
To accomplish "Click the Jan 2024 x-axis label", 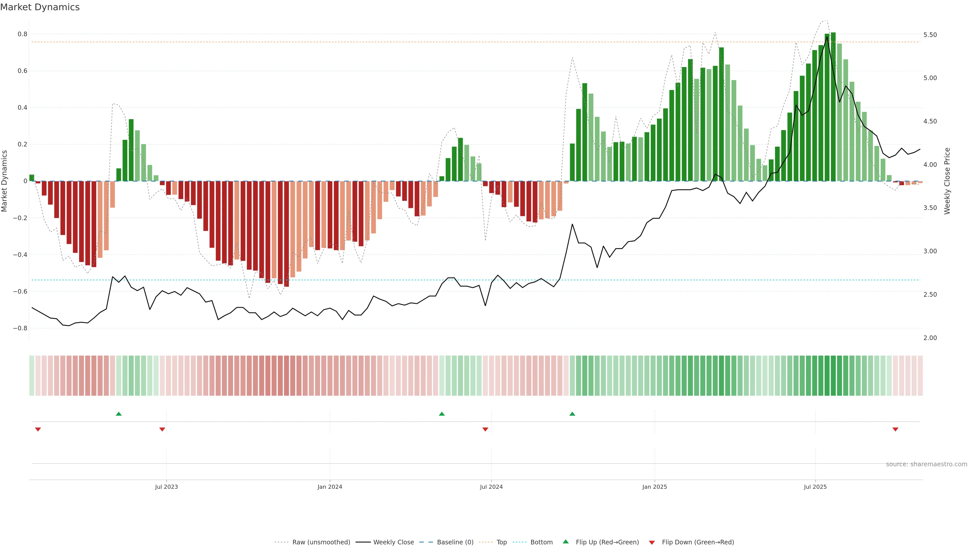I will [330, 487].
